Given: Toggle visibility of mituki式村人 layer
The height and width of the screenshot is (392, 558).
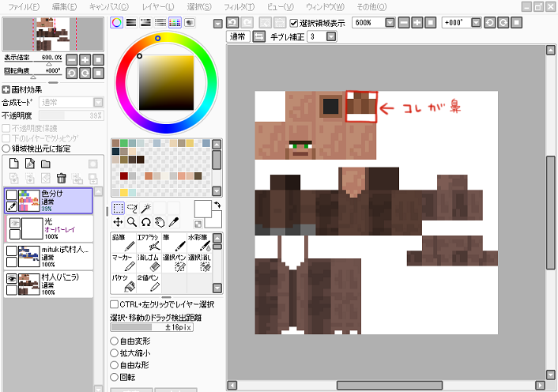Looking at the screenshot, I should (x=12, y=251).
